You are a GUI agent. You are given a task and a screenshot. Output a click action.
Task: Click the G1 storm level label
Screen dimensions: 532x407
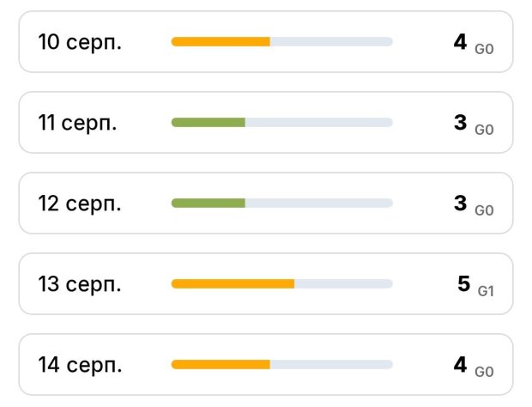click(486, 291)
